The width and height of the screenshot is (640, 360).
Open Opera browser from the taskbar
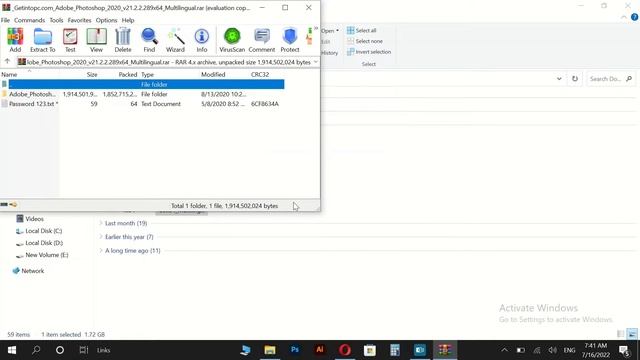[345, 350]
